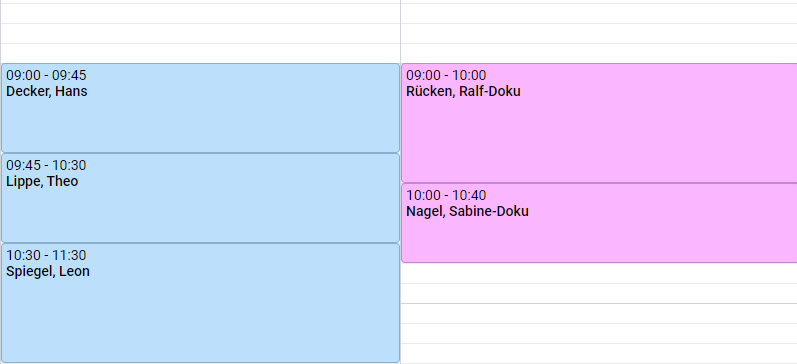Select the empty slot directly below Nagel, Sabine-Doku
797x364 pixels.
pyautogui.click(x=599, y=274)
